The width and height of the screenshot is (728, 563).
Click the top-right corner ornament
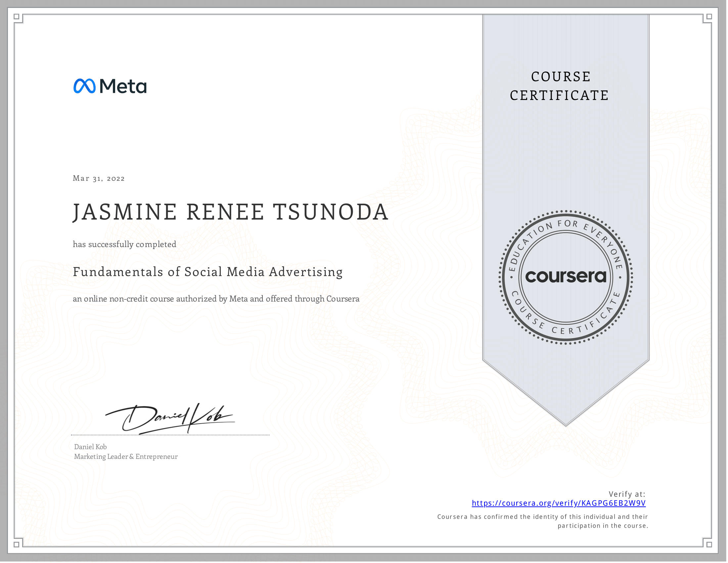click(709, 17)
